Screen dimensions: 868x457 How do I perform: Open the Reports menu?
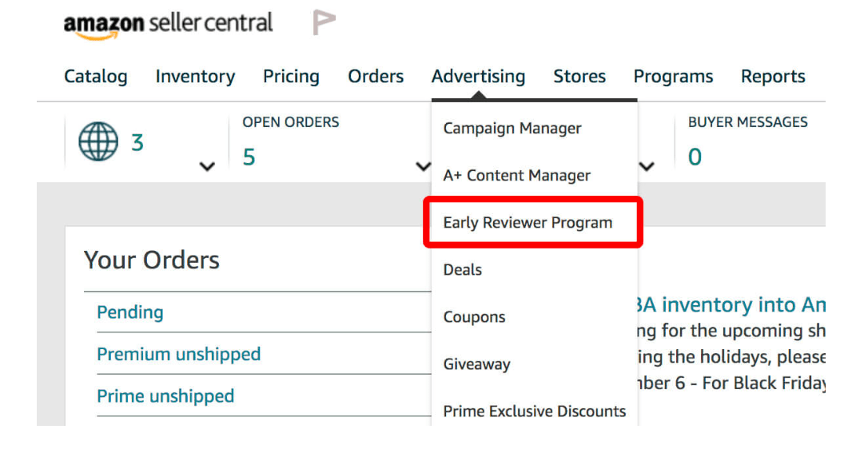(773, 77)
